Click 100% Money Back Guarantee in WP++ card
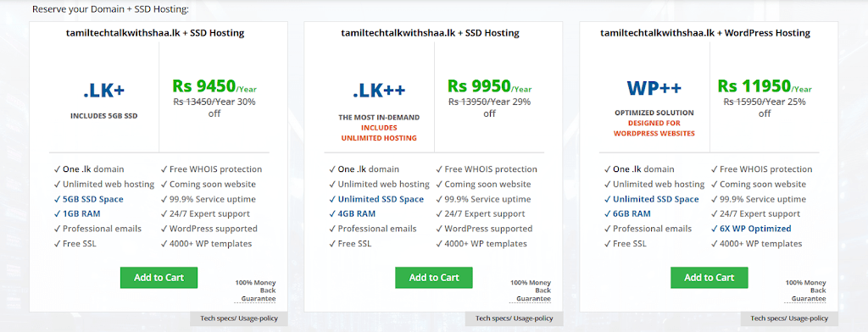The width and height of the screenshot is (868, 332). coord(805,290)
